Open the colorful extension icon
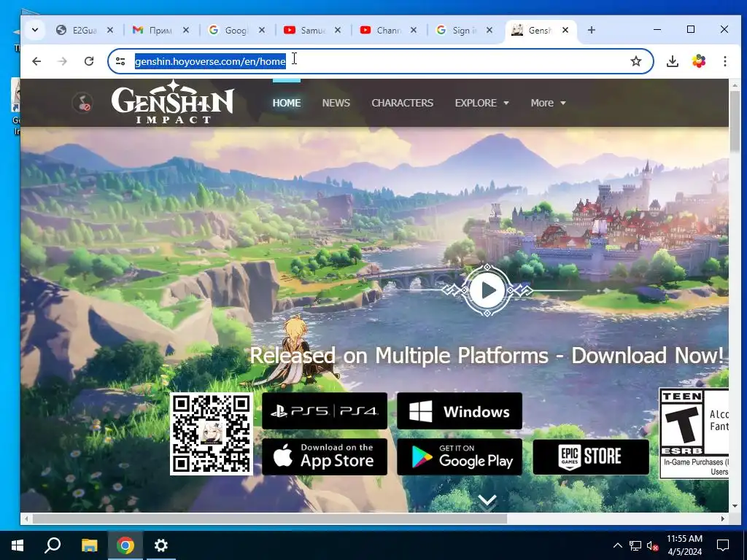The image size is (747, 560). point(699,61)
